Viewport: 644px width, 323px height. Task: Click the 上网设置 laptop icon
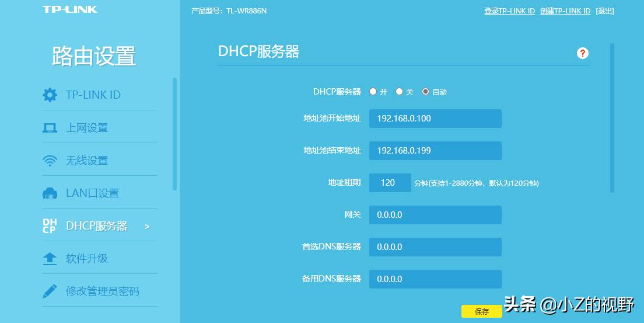pos(50,128)
